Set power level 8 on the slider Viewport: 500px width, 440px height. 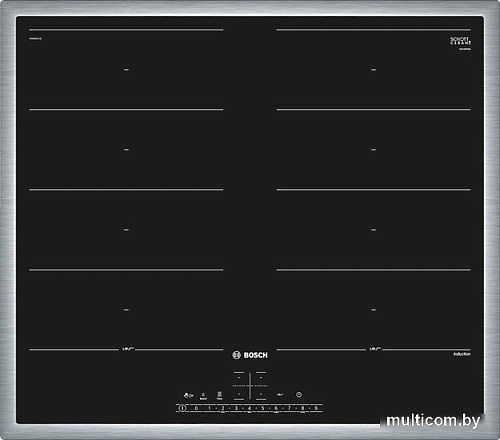coord(302,408)
